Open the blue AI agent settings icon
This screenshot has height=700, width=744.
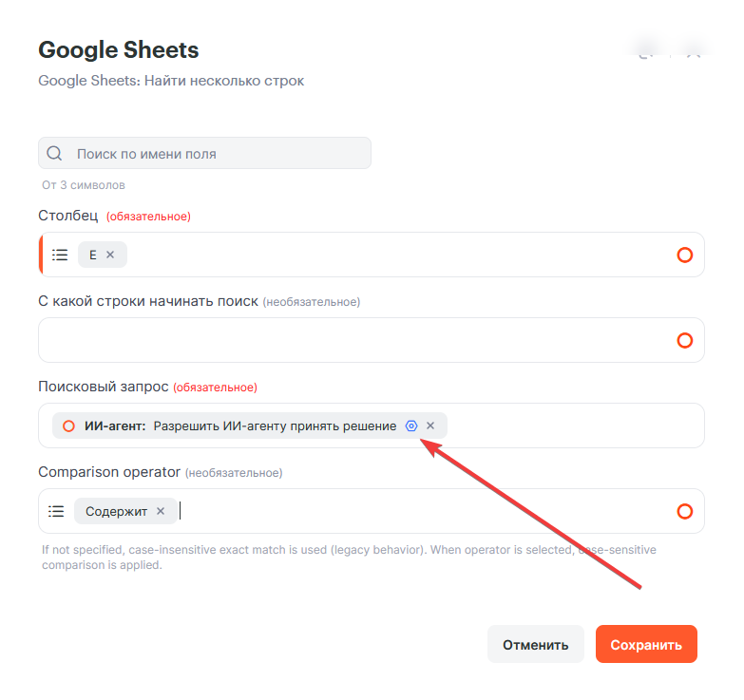(411, 426)
